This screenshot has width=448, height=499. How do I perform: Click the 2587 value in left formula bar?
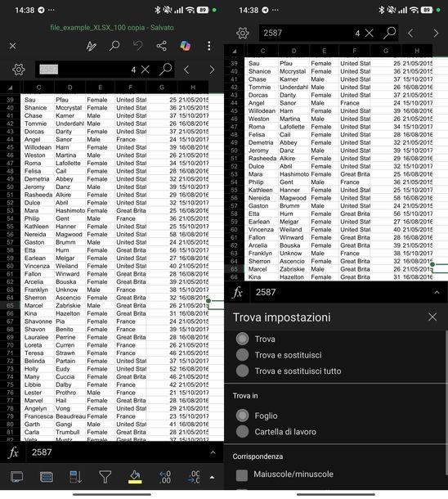point(42,452)
